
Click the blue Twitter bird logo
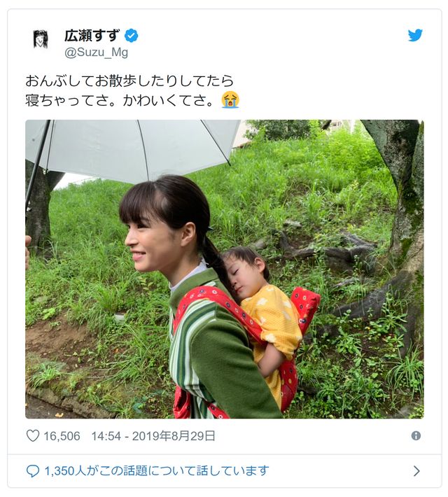(415, 35)
